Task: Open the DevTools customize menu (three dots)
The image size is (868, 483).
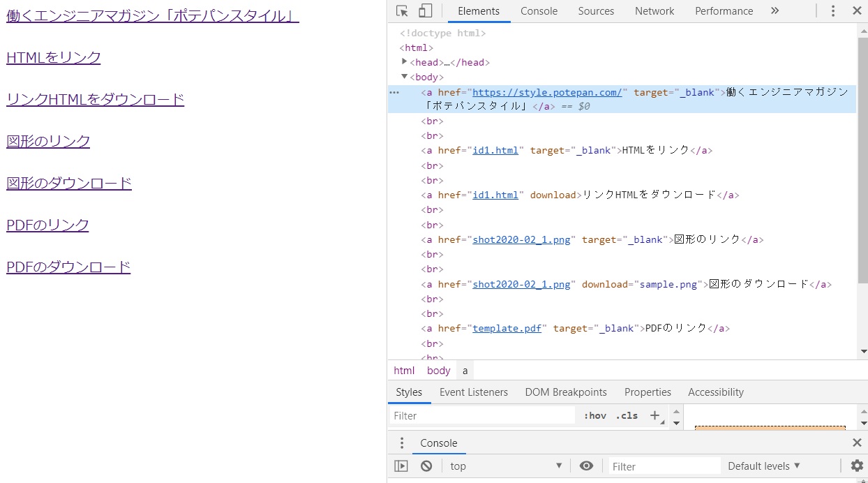Action: tap(833, 10)
